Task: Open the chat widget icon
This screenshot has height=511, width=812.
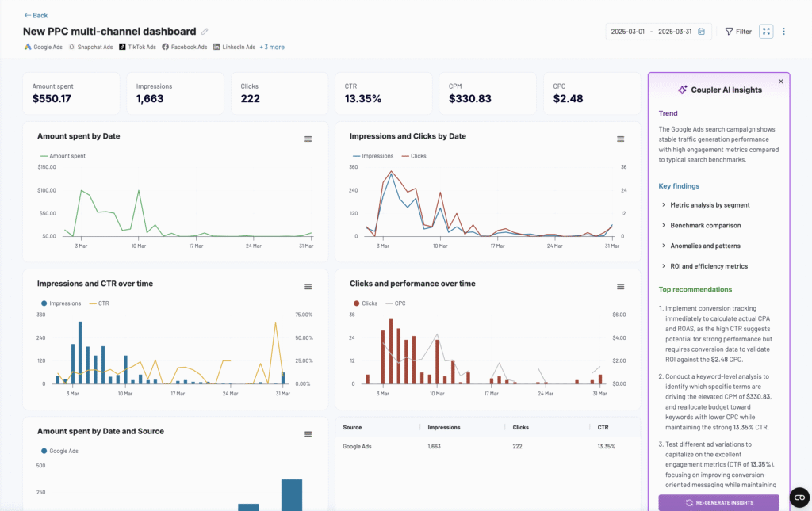Action: pyautogui.click(x=799, y=498)
